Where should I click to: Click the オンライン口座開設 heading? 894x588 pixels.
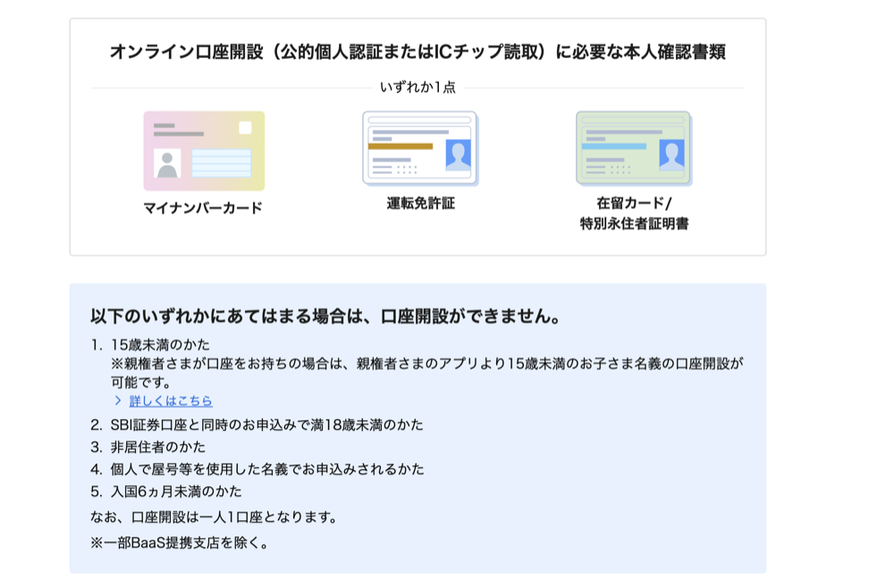click(x=417, y=52)
